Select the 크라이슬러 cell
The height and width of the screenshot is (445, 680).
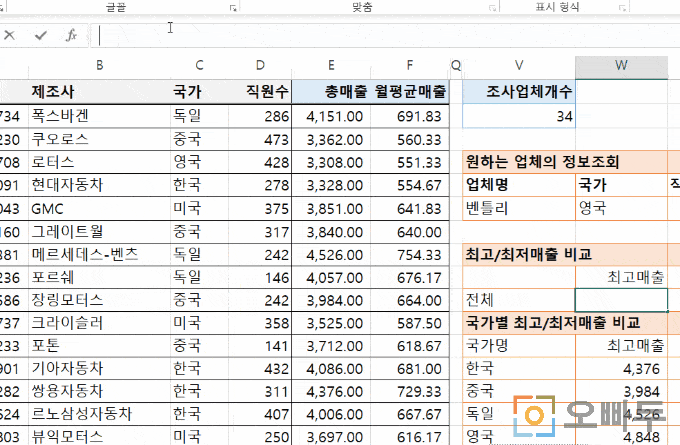click(x=100, y=323)
